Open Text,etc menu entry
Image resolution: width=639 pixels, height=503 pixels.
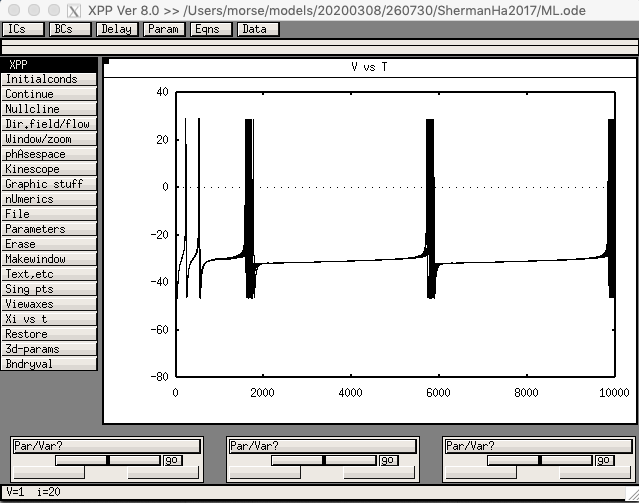click(x=49, y=274)
